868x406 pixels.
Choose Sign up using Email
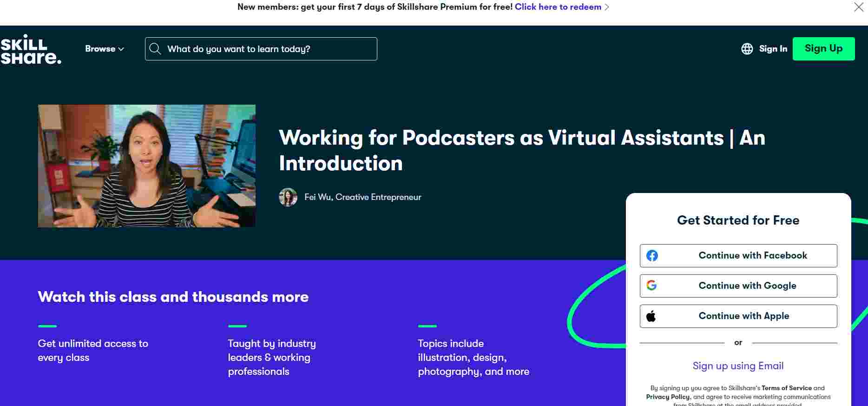coord(738,366)
